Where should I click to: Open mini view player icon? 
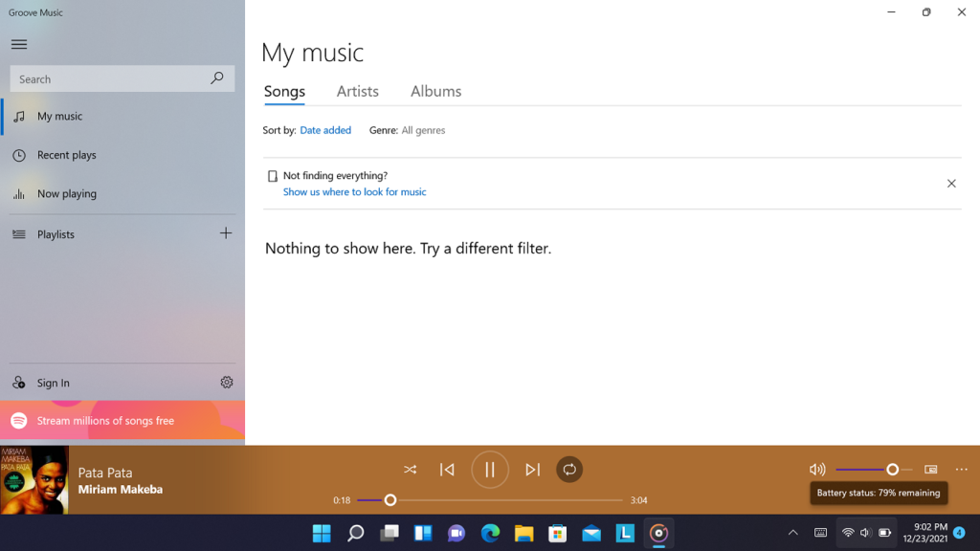click(x=930, y=469)
